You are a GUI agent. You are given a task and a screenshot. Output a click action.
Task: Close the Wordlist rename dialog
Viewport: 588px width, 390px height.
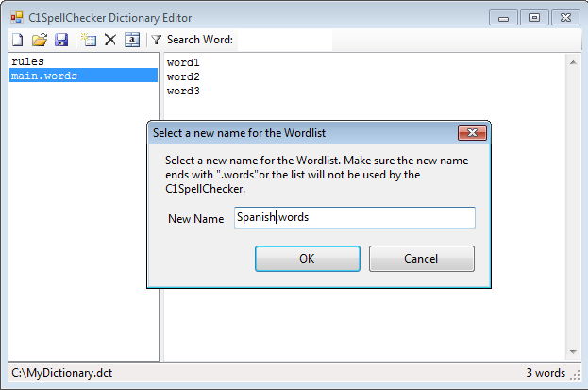point(472,133)
